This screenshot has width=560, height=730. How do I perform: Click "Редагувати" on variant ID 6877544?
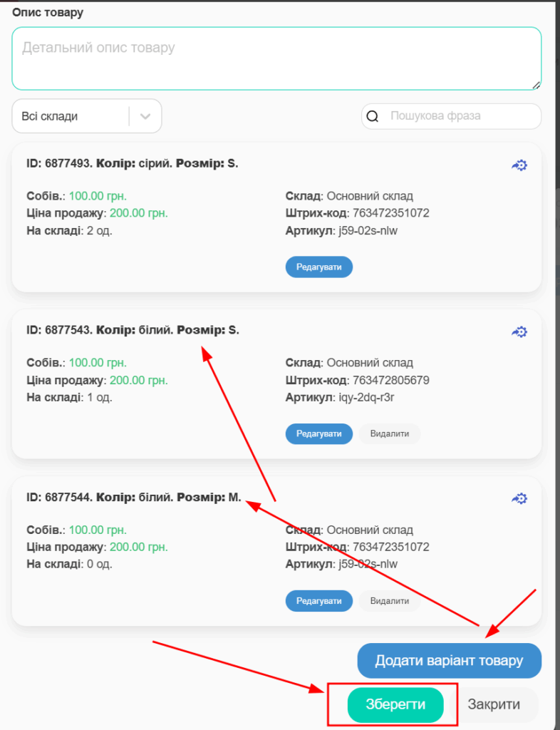click(318, 601)
